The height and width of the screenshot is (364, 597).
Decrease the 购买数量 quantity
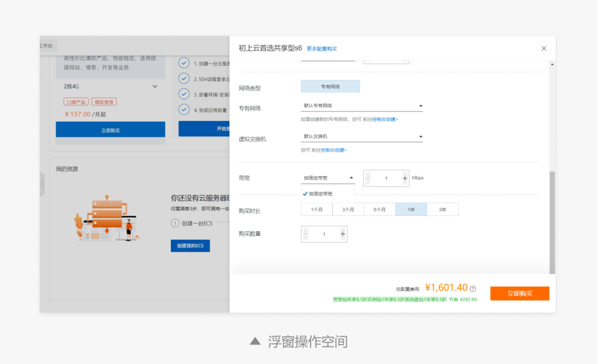tap(305, 234)
